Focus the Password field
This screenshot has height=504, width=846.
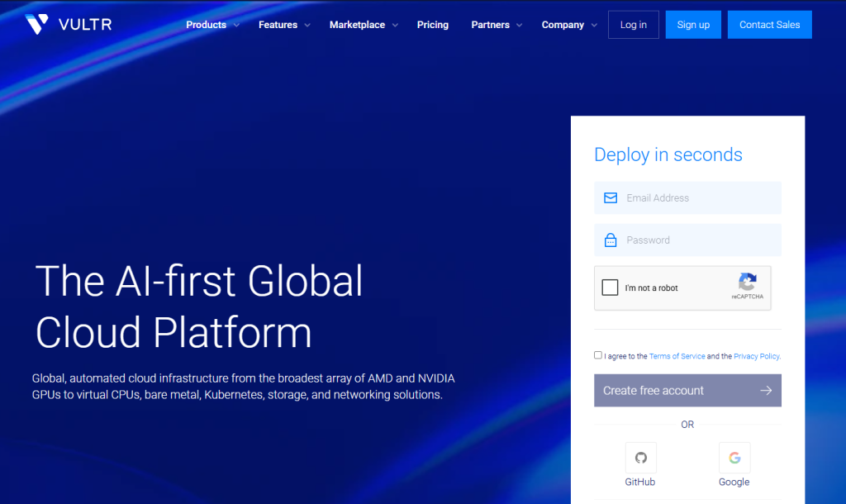click(x=687, y=240)
